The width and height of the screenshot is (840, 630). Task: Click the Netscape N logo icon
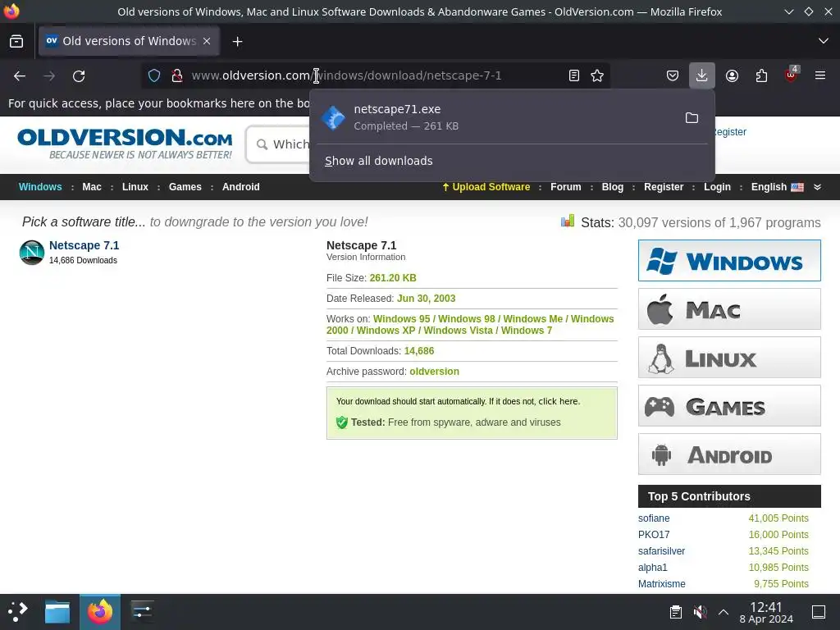pyautogui.click(x=32, y=253)
